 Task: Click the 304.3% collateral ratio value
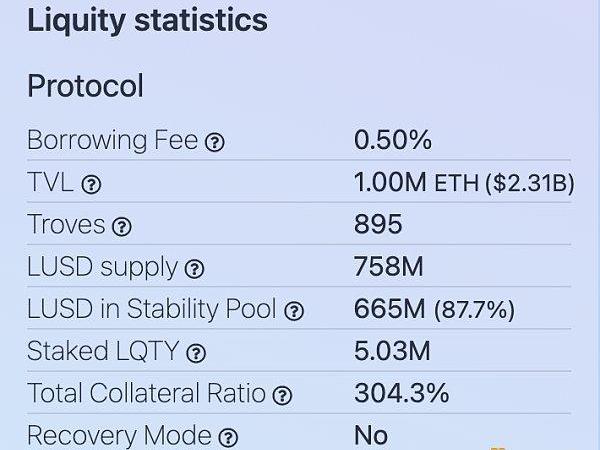click(x=401, y=393)
